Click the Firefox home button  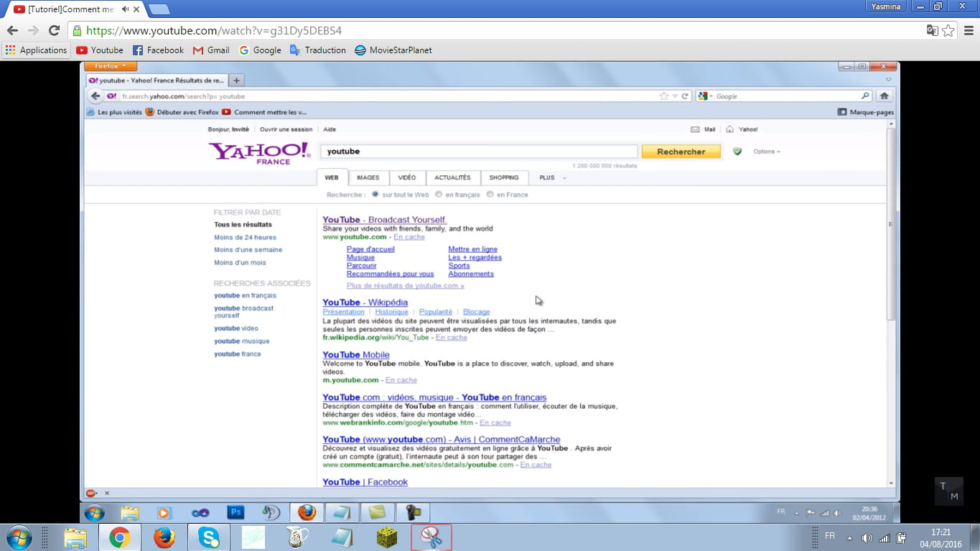(885, 96)
